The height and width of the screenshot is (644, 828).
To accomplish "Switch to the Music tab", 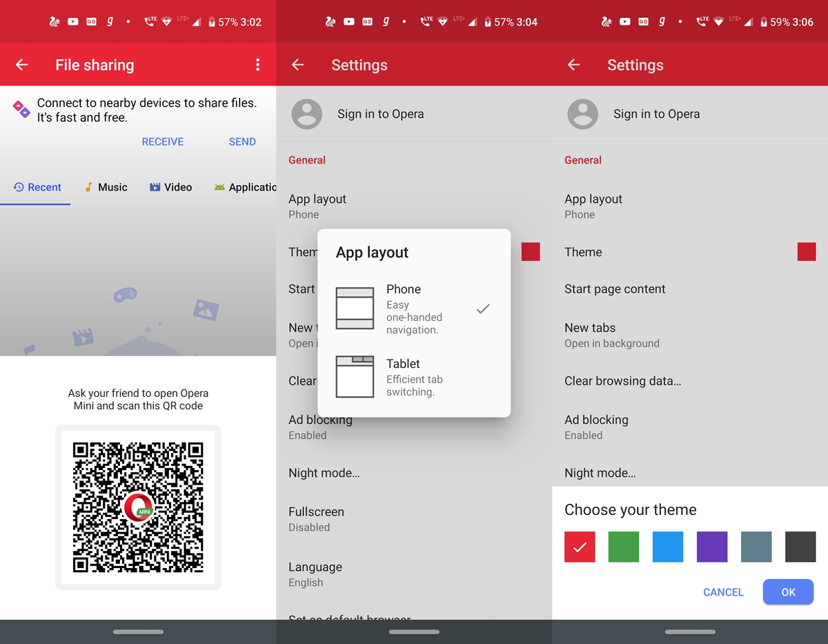I will coord(106,187).
